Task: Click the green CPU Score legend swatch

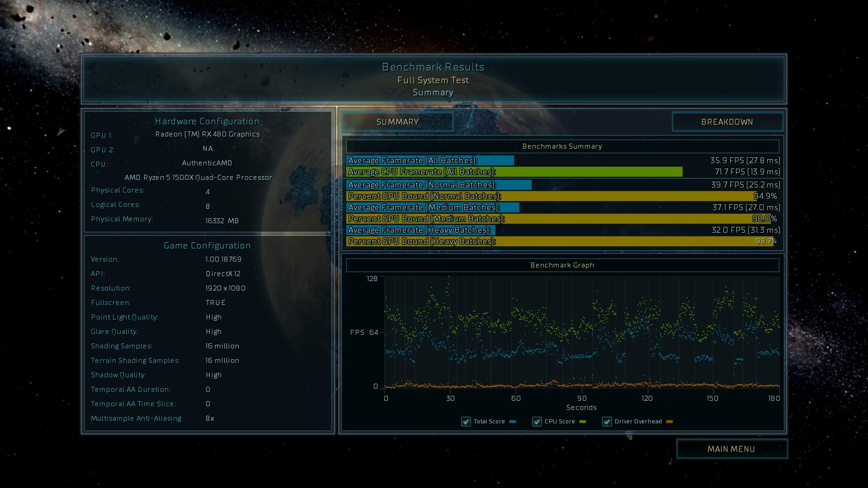Action: (583, 422)
